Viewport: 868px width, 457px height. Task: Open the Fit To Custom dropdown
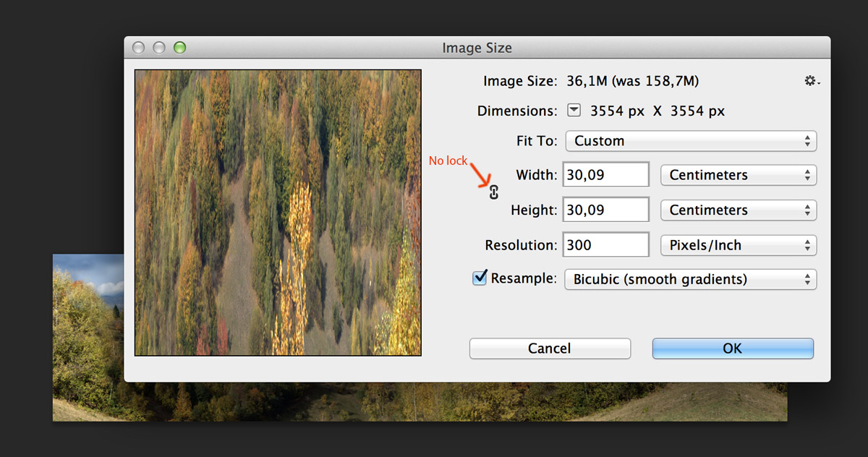click(x=690, y=141)
